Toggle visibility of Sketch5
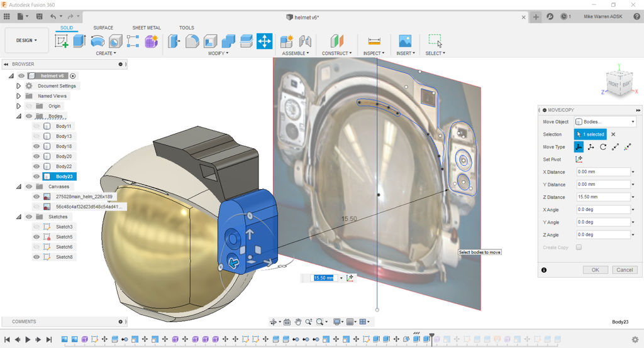Image resolution: width=644 pixels, height=348 pixels. tap(36, 237)
